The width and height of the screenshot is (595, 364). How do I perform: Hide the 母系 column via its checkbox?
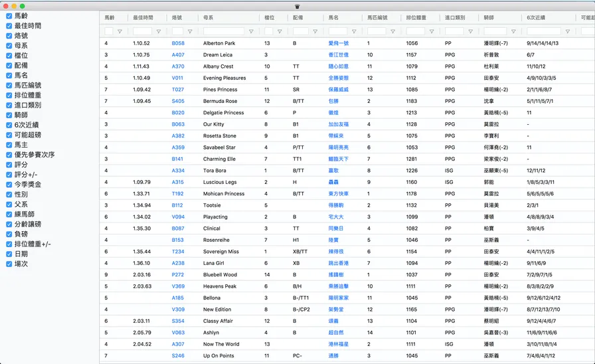[x=9, y=46]
